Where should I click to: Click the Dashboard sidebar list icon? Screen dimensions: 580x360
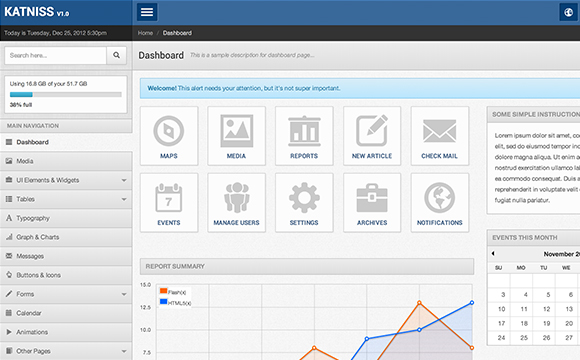(9, 142)
